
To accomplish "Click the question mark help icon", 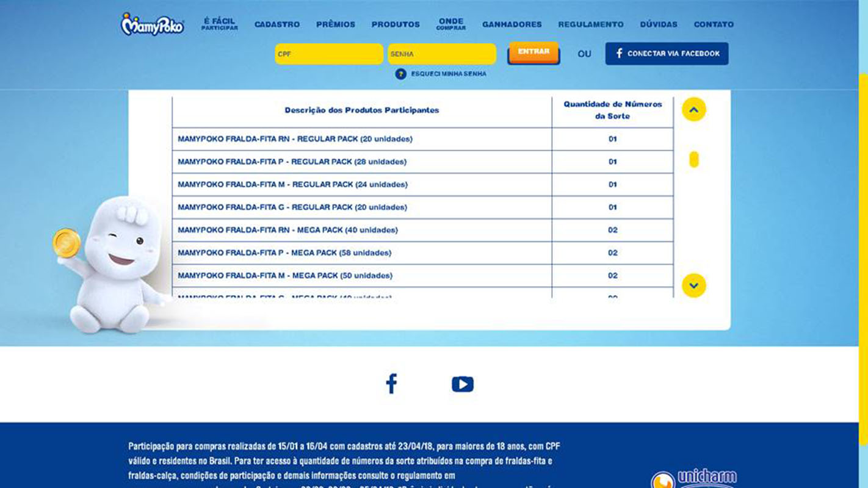I will [x=400, y=74].
